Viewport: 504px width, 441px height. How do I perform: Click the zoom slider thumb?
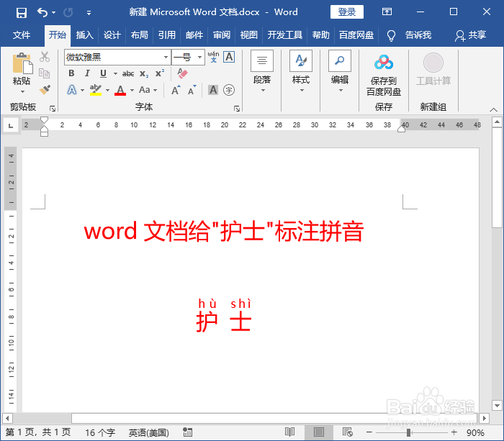pyautogui.click(x=408, y=432)
